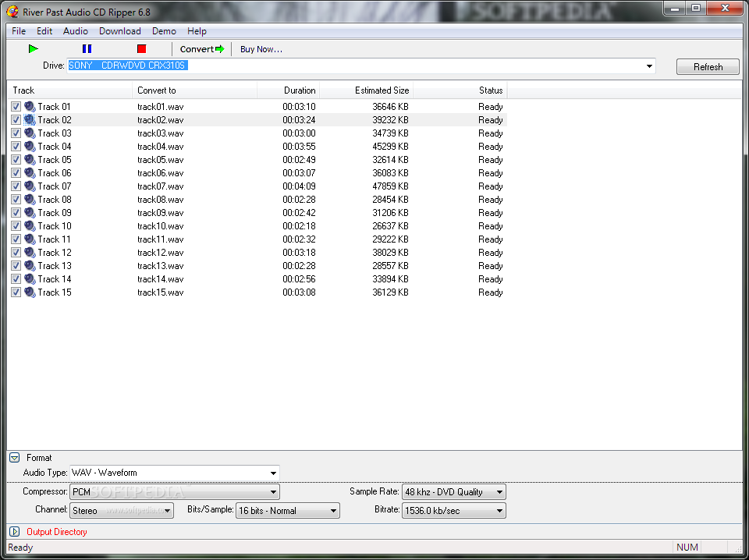Sort by the Track column header
Image resolution: width=749 pixels, height=560 pixels.
(69, 90)
